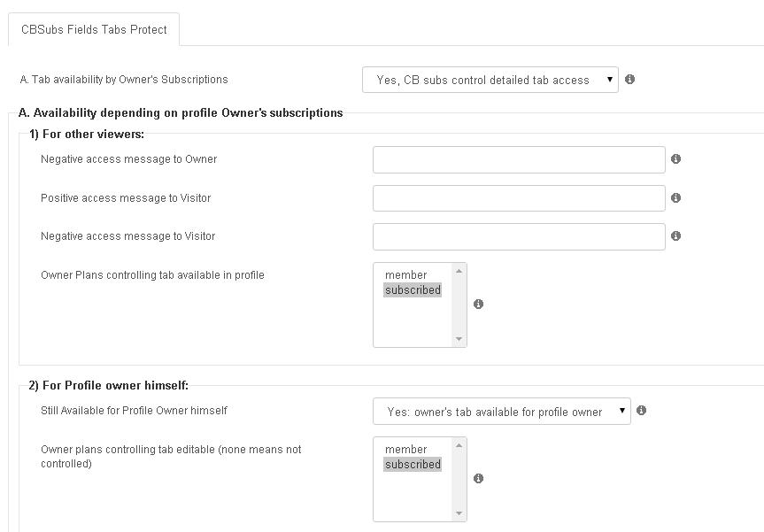The width and height of the screenshot is (764, 532).
Task: Select 'subscribed' in tab available in profile list
Action: [413, 289]
